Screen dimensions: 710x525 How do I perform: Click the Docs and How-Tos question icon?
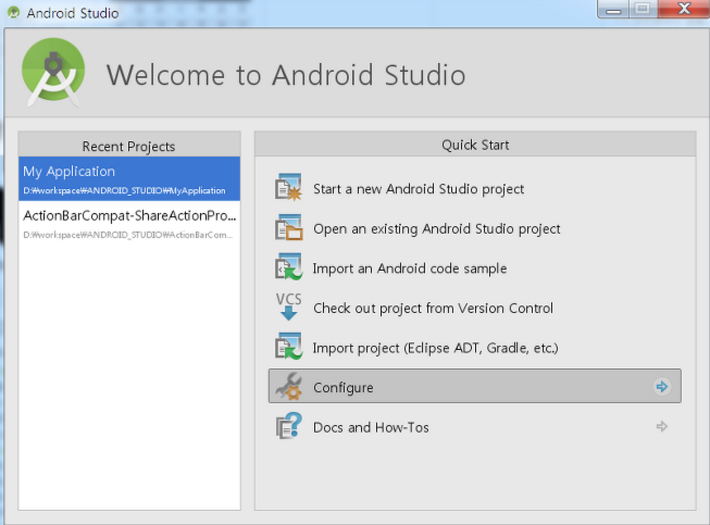click(289, 426)
